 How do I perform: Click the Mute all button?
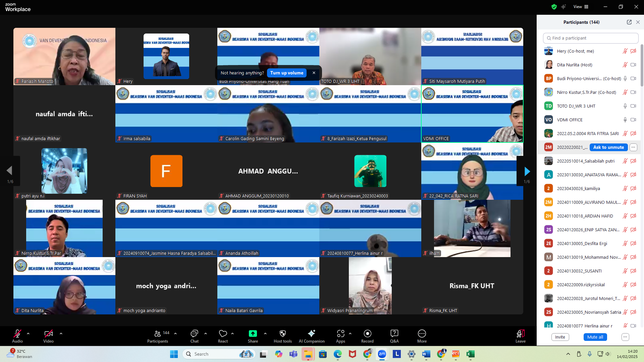click(x=595, y=337)
